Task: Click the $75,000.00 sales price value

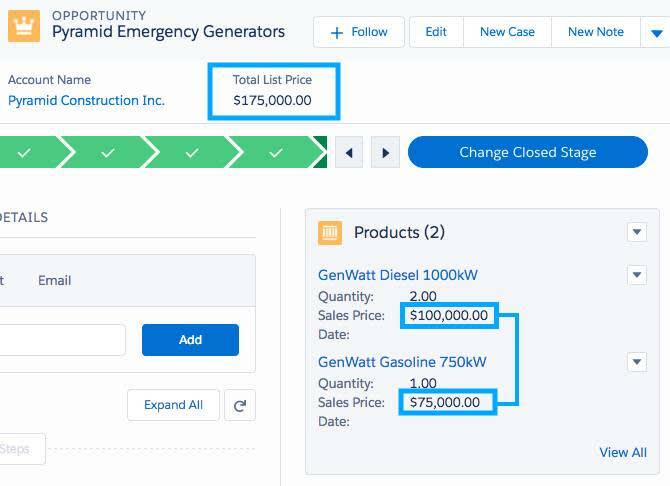Action: 444,402
